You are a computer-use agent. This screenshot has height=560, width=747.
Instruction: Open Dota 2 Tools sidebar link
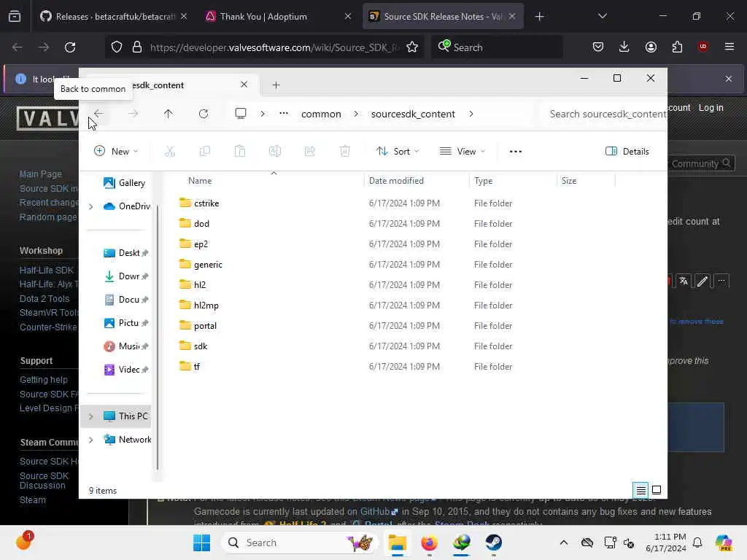44,298
